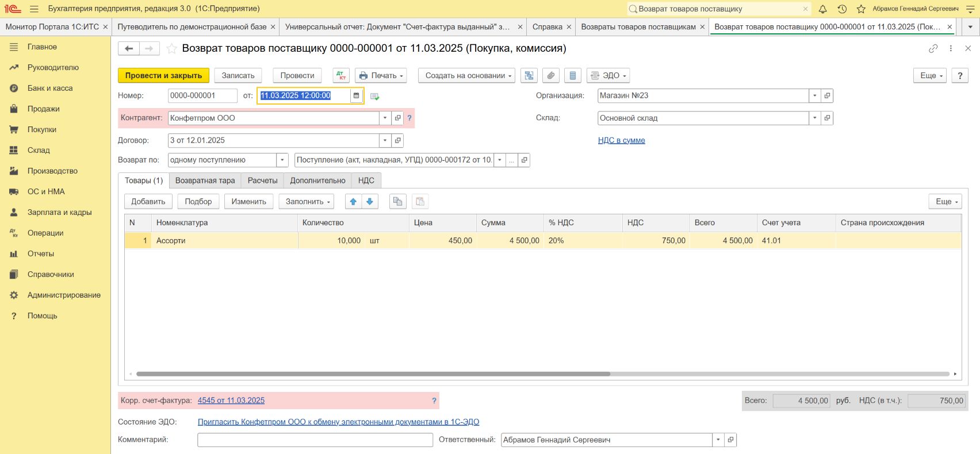Open the Возврат по dropdown
The image size is (980, 454).
[282, 160]
